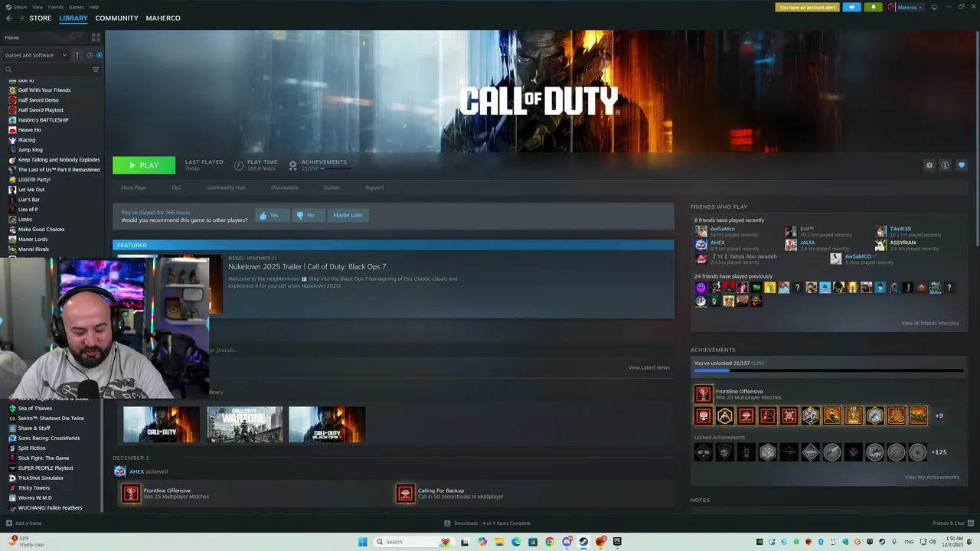Switch to the COMMUNITY tab
The height and width of the screenshot is (551, 980).
pos(116,18)
